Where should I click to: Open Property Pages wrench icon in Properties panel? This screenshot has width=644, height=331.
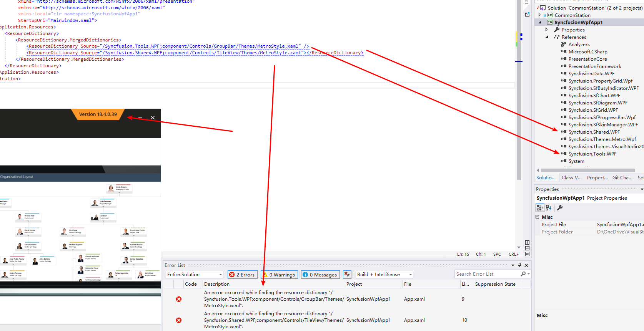click(x=560, y=208)
